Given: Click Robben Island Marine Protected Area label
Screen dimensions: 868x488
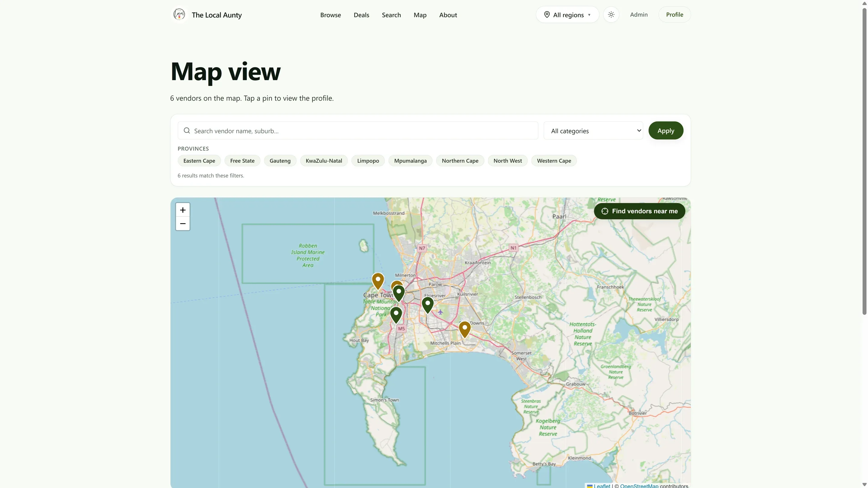Looking at the screenshot, I should tap(308, 255).
